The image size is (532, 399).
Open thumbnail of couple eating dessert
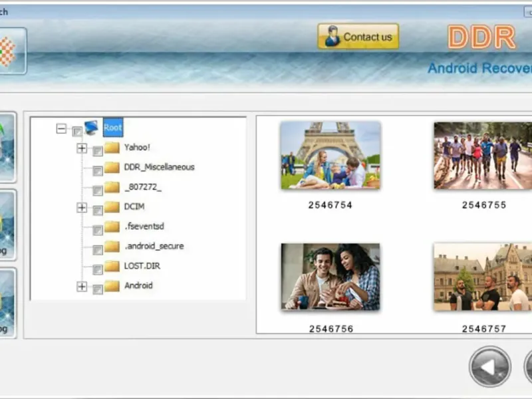coord(331,277)
